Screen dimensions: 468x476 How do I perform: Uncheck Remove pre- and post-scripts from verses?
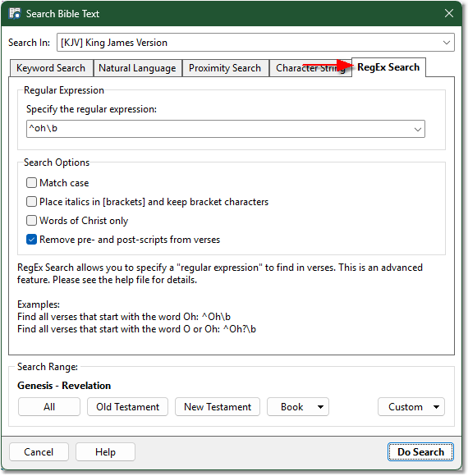click(x=31, y=240)
